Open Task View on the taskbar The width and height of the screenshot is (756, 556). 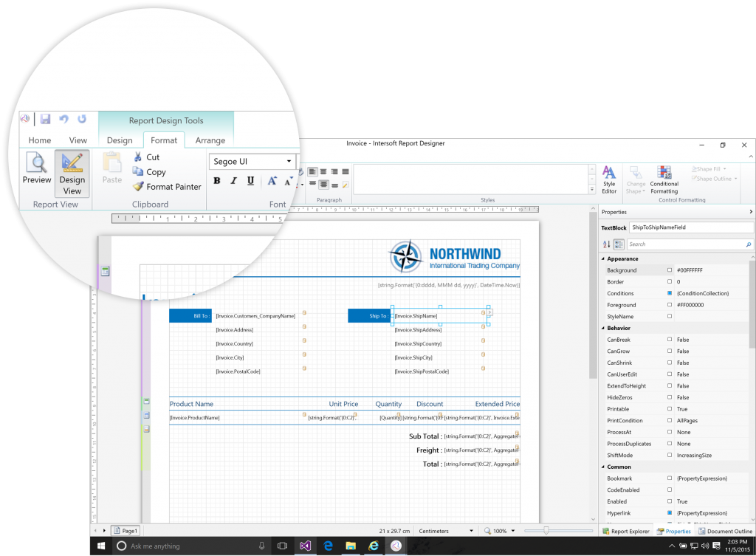(x=282, y=546)
